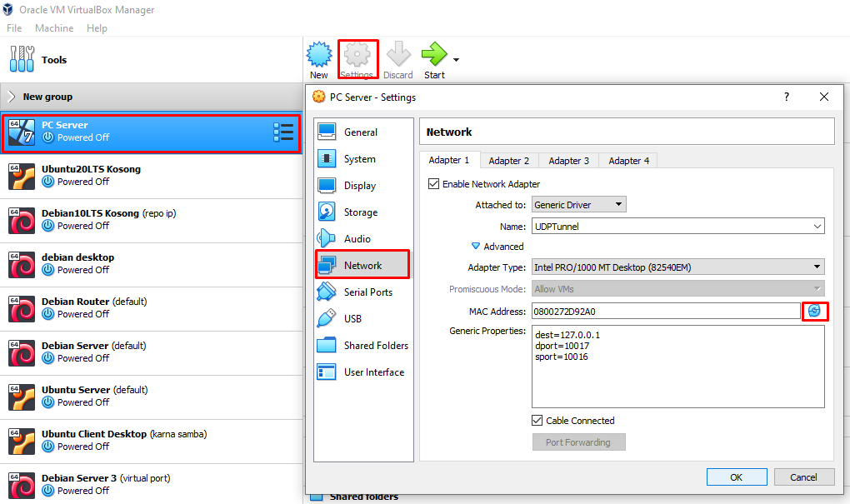Confirm settings with OK button
Screen dimensions: 850x504
[736, 477]
